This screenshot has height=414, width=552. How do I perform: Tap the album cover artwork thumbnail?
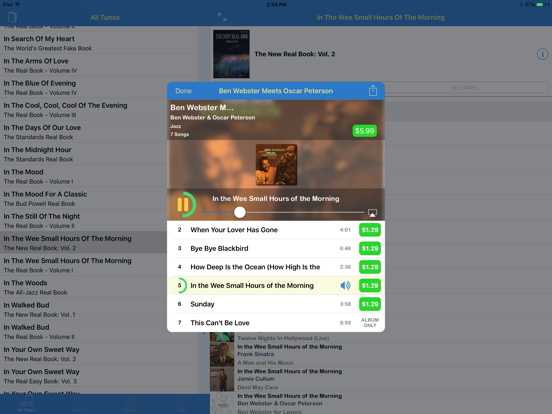coord(276,164)
